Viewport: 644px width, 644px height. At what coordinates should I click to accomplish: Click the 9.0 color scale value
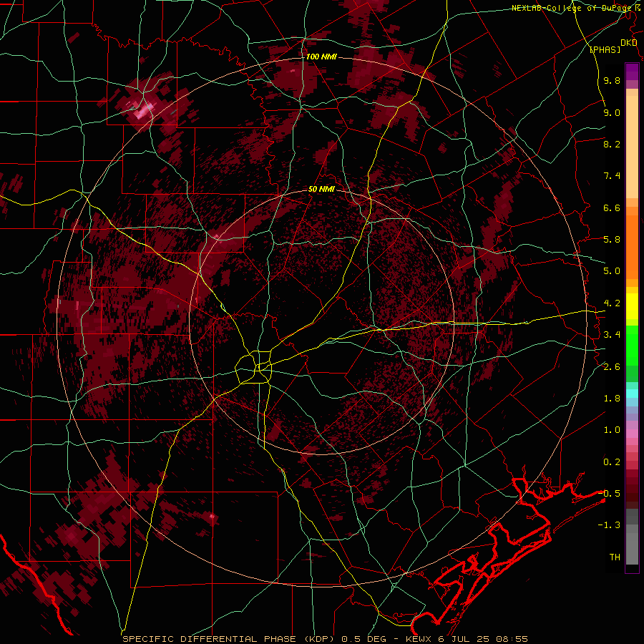[612, 112]
